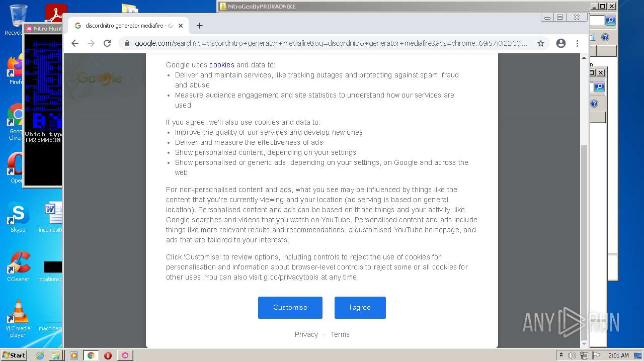Click the scrollbar down arrow
The image size is (644, 362).
(x=584, y=344)
